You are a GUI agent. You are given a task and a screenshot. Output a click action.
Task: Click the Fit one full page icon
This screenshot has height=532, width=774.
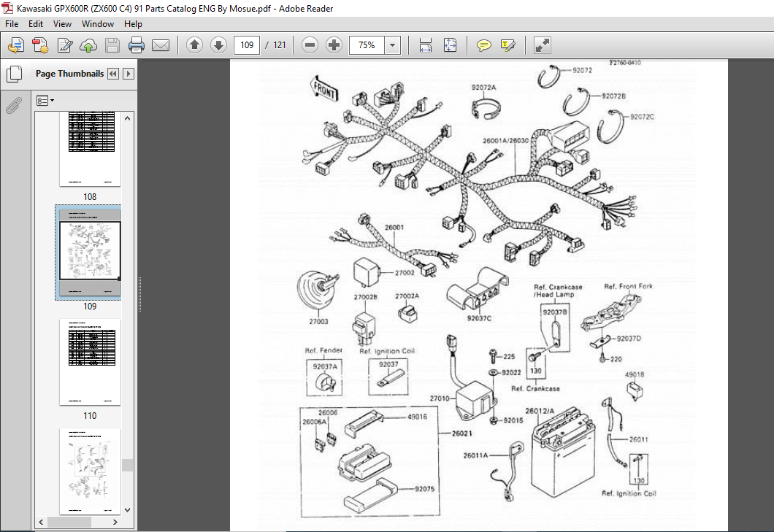[x=450, y=45]
